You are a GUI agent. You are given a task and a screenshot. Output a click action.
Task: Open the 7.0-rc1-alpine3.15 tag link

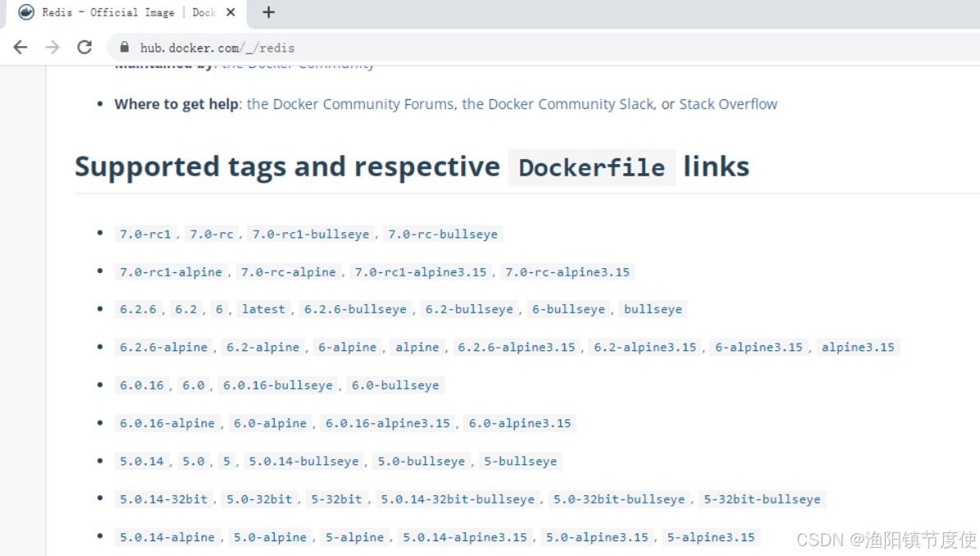click(421, 272)
